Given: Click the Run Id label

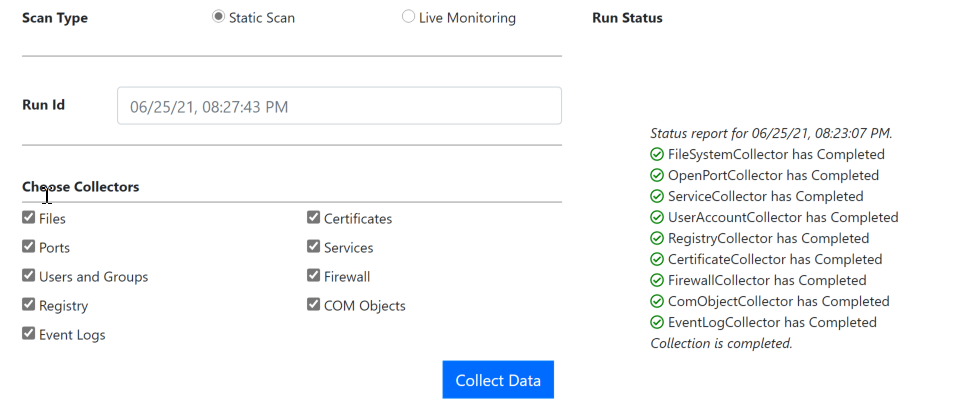Looking at the screenshot, I should click(43, 105).
